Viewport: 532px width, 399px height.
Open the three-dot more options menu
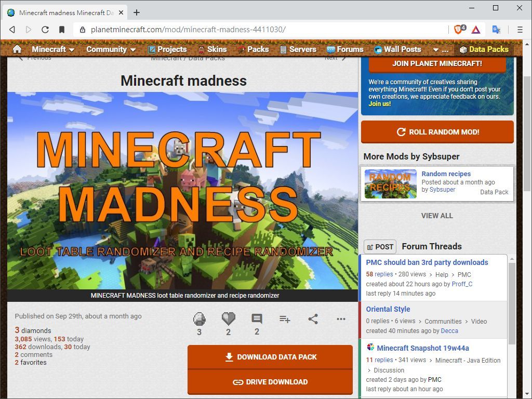(x=341, y=319)
